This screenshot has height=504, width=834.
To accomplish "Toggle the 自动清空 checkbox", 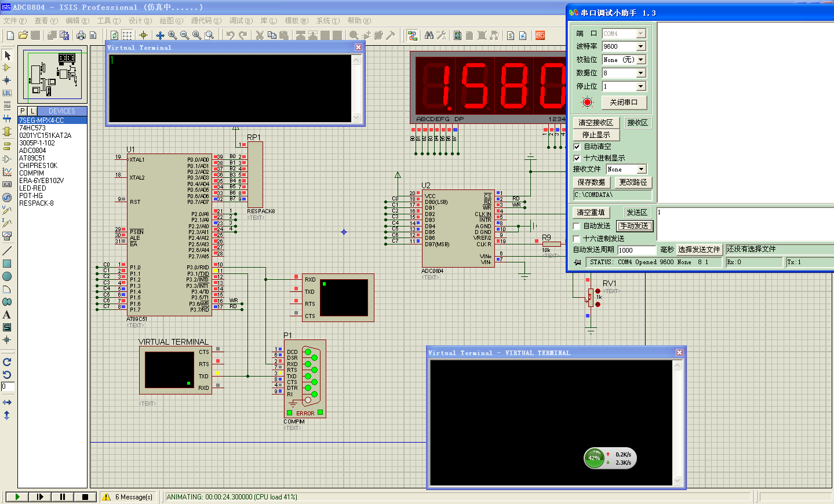I will click(577, 147).
